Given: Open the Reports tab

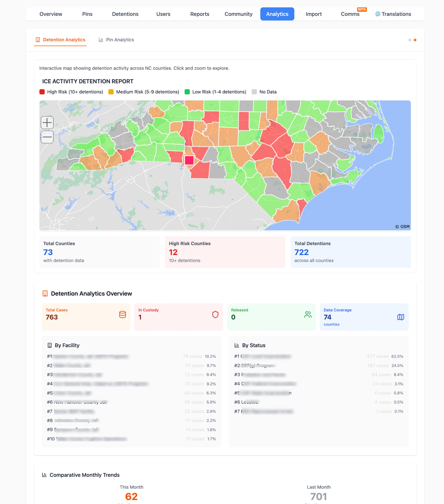Looking at the screenshot, I should [200, 14].
